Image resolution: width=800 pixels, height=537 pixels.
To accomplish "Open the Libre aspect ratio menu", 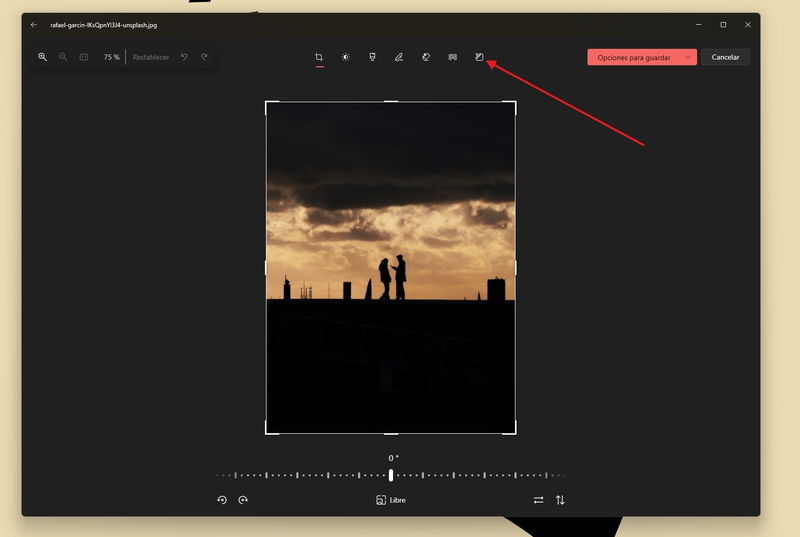I will 391,500.
